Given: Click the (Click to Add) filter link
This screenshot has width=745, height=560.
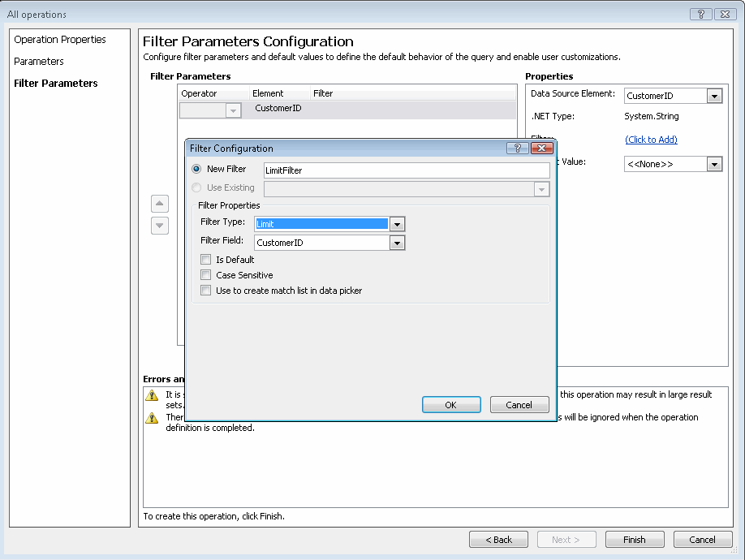Looking at the screenshot, I should 651,139.
